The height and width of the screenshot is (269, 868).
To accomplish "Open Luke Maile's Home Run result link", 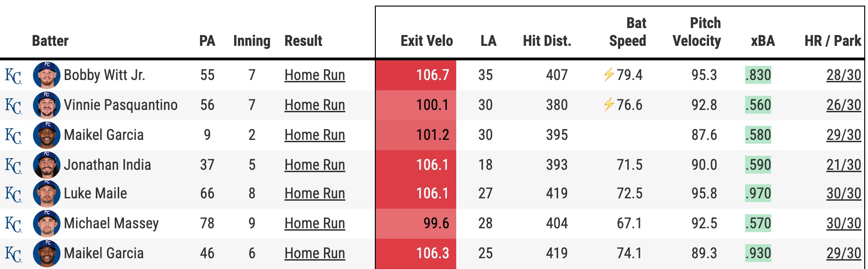I will tap(315, 193).
